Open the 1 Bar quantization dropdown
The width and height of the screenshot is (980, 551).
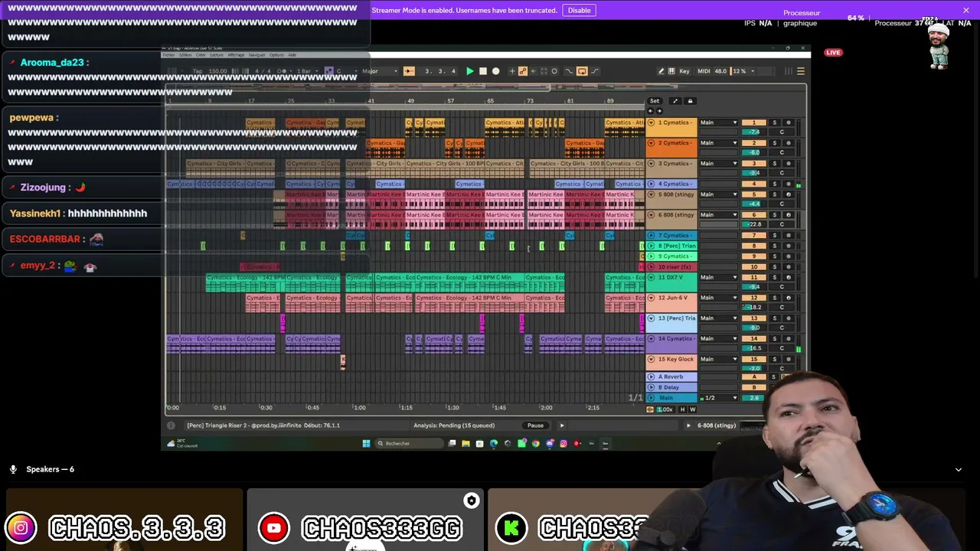[306, 71]
